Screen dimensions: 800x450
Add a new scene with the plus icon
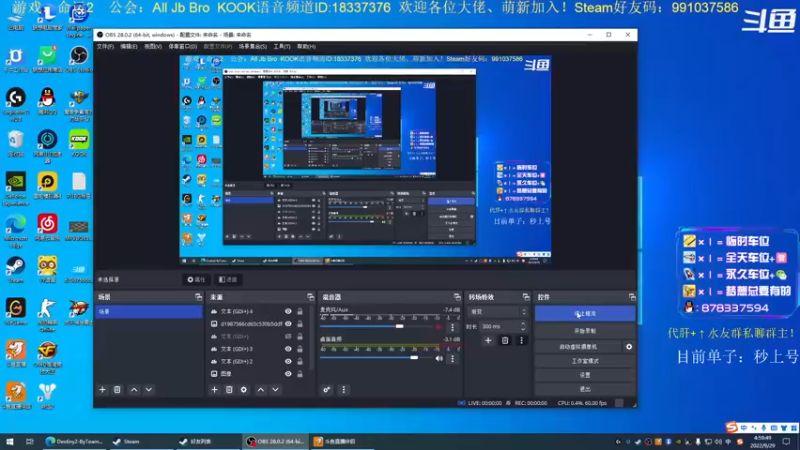[x=103, y=390]
